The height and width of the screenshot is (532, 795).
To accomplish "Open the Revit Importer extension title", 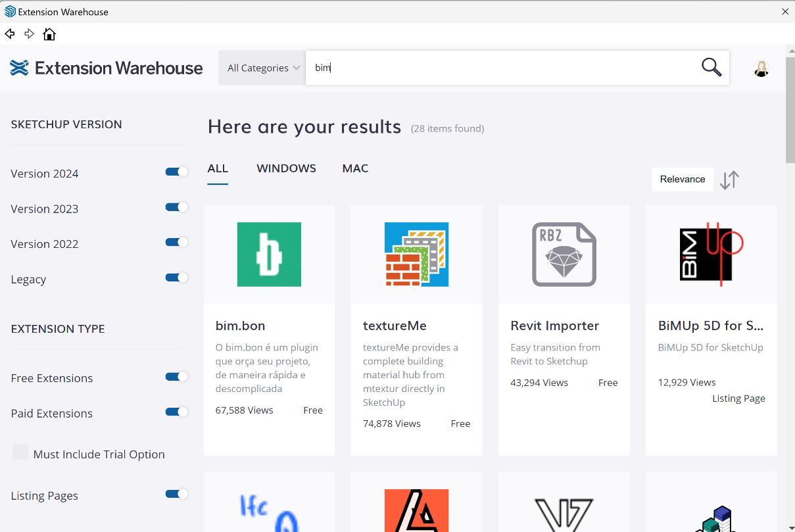I will pos(555,326).
